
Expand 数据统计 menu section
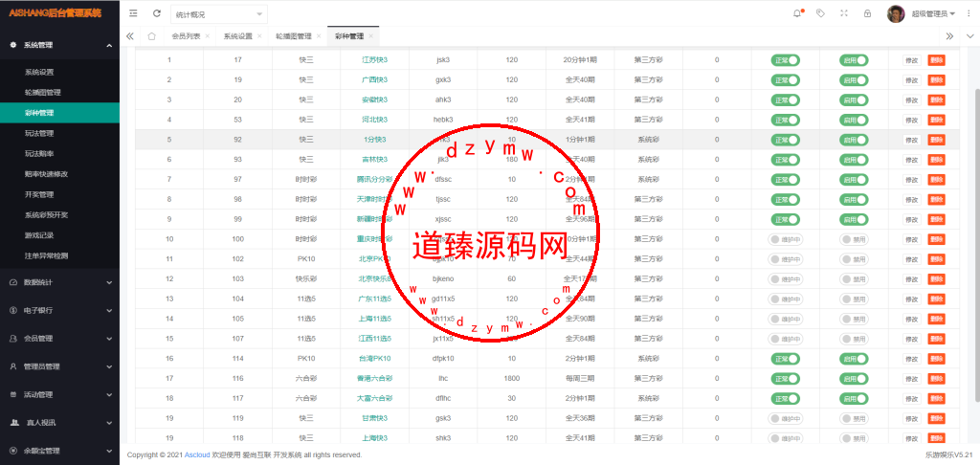click(109, 282)
